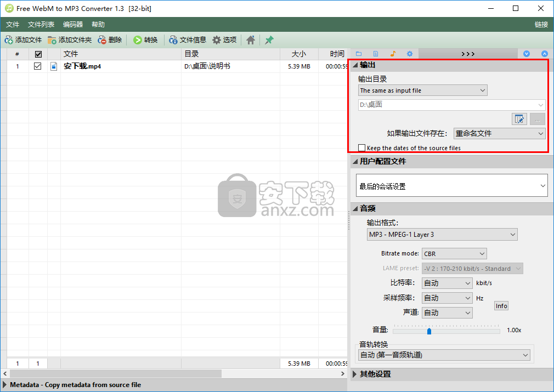This screenshot has height=392, width=554.
Task: Open the 音轨转换 dropdown
Action: [444, 355]
